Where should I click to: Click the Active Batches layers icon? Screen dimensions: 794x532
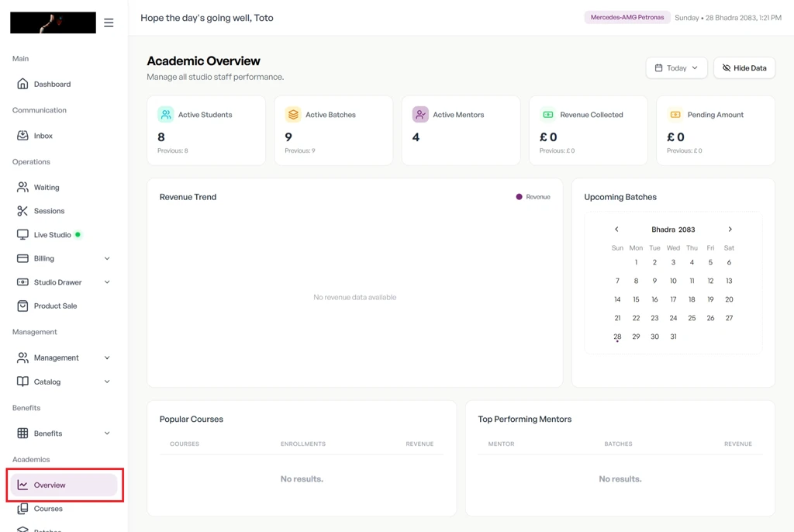(x=293, y=115)
